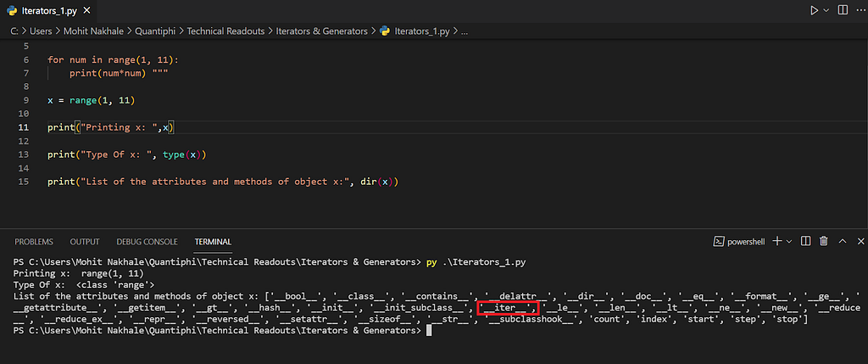Split the editor to the right
The image size is (868, 364).
click(x=843, y=10)
